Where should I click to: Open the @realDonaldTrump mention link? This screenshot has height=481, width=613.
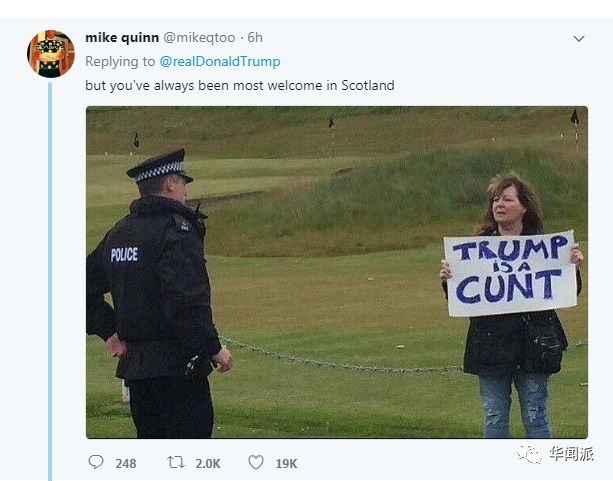click(x=220, y=61)
